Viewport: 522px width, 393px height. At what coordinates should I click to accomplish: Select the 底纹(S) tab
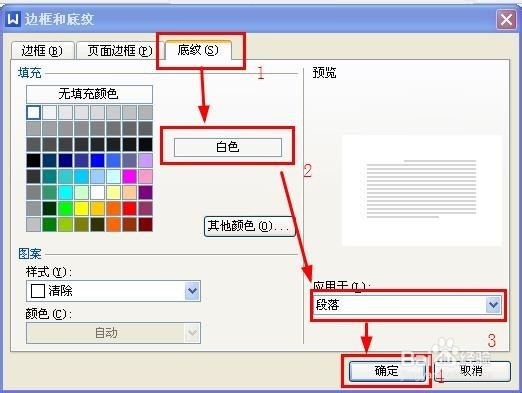pyautogui.click(x=198, y=50)
